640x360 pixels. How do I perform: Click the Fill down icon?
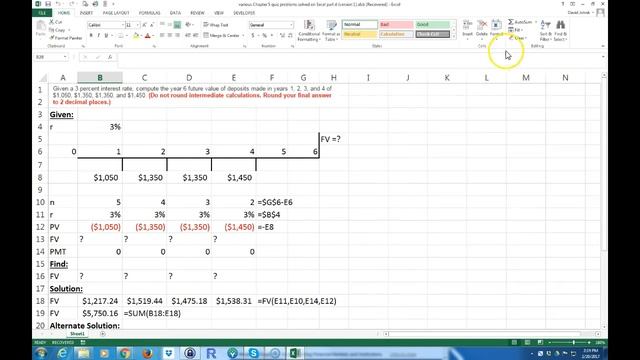pyautogui.click(x=511, y=30)
